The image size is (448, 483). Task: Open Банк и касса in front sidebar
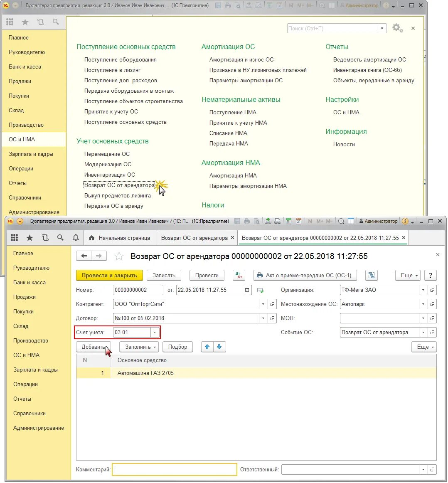pos(29,283)
